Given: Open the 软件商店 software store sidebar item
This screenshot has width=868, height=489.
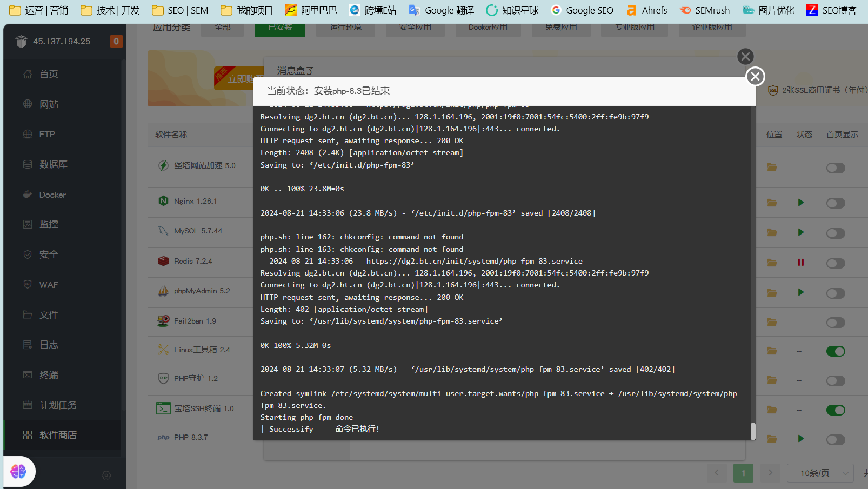Looking at the screenshot, I should point(62,435).
